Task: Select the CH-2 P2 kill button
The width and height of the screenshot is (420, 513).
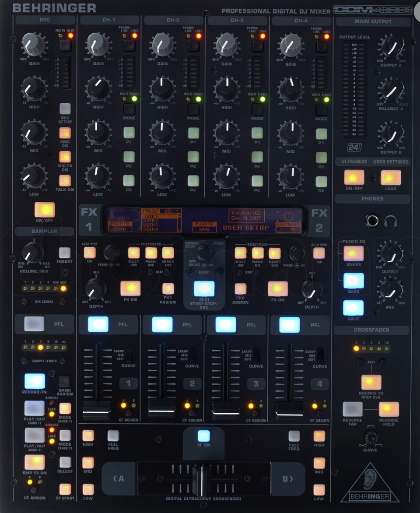Action: coord(193,157)
